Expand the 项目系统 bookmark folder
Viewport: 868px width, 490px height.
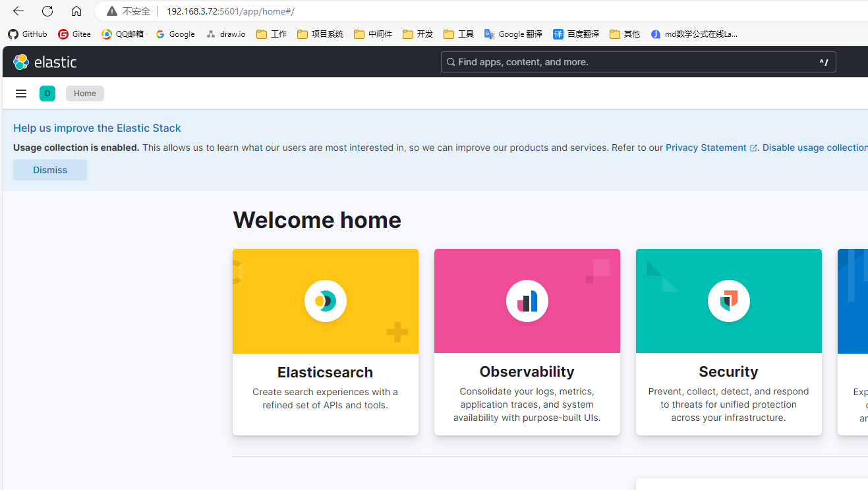(320, 34)
